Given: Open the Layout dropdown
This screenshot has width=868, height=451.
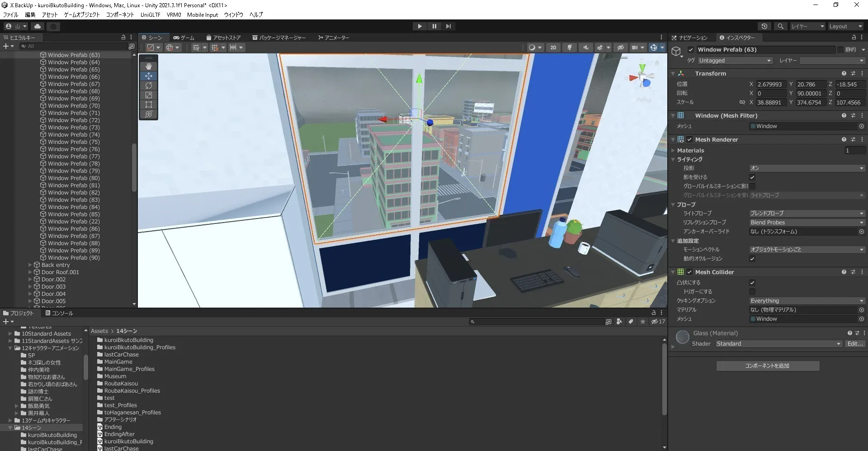Looking at the screenshot, I should coord(844,27).
